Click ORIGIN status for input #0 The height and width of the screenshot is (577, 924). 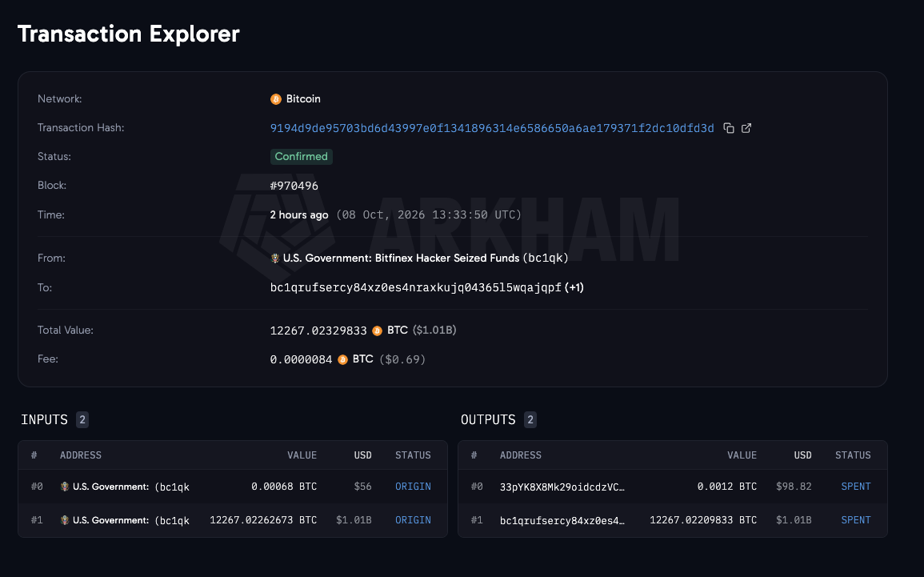pos(413,487)
